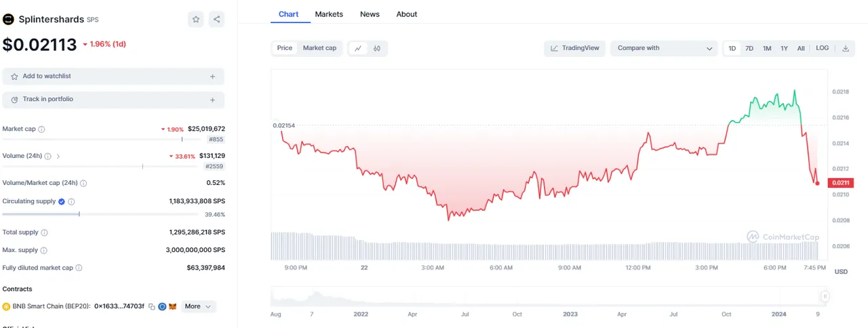
Task: Click the Volume (24h) rank progress bar
Action: pos(100,166)
